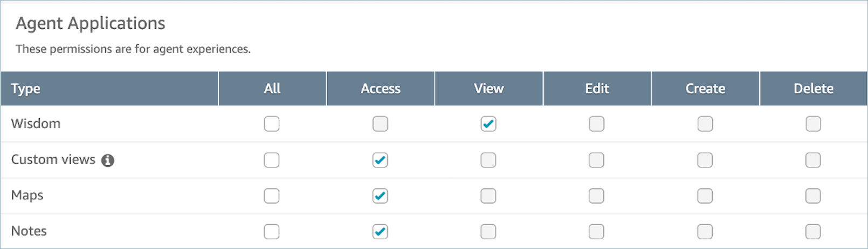Screen dimensions: 868x249
Task: Select All permissions for Maps
Action: 272,196
